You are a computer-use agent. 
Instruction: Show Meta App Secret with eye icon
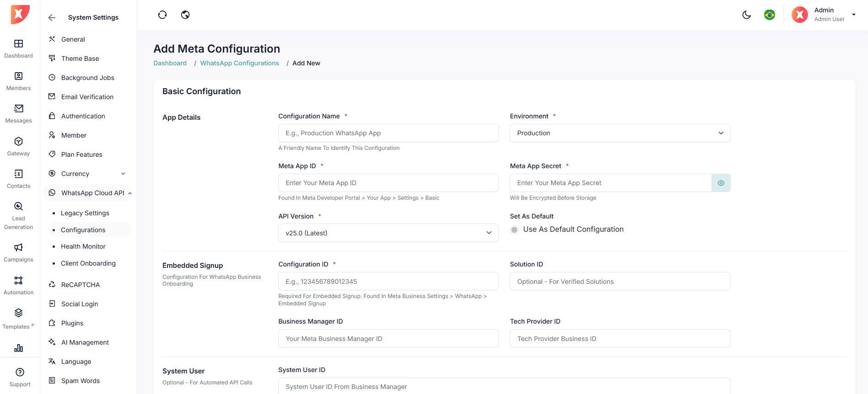(x=721, y=183)
